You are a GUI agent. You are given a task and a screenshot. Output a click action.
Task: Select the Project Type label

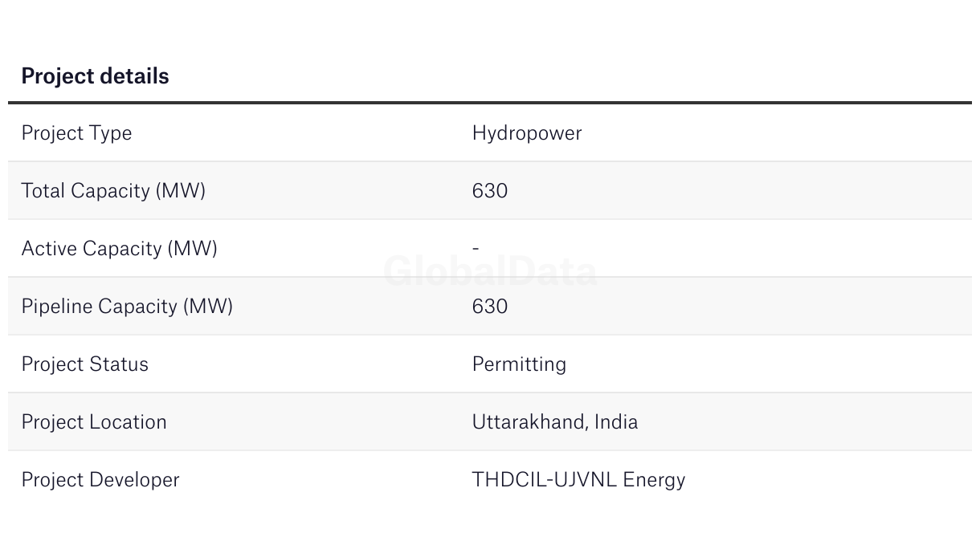pos(76,133)
